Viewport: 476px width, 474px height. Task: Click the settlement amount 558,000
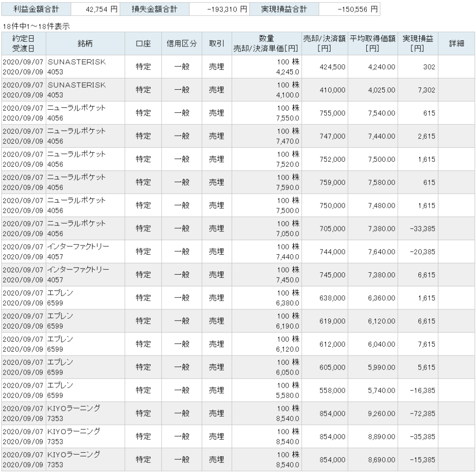point(332,390)
